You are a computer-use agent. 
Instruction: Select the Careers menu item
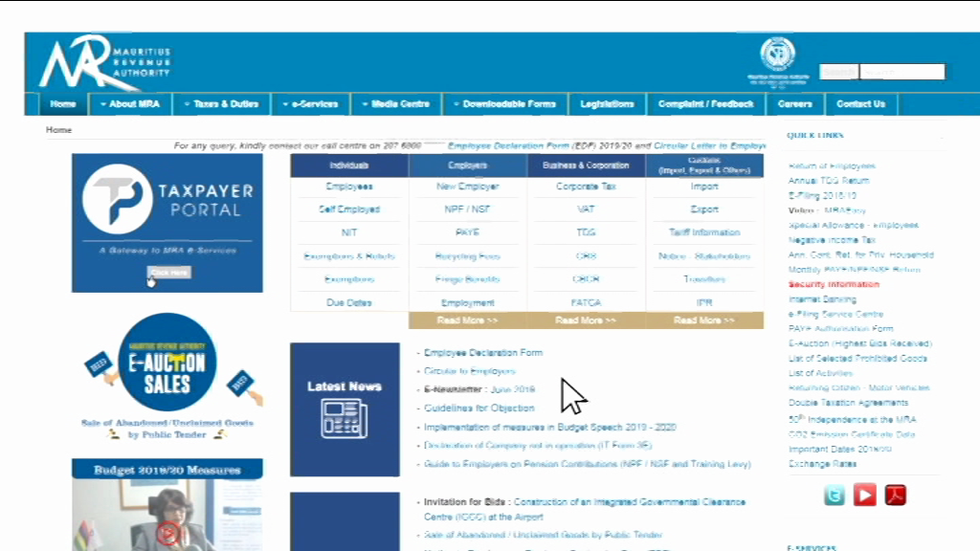pos(794,104)
